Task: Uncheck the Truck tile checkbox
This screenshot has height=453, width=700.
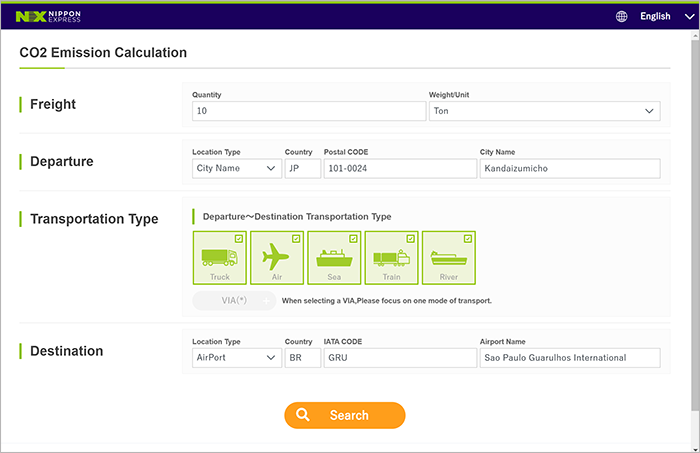Action: 238,238
